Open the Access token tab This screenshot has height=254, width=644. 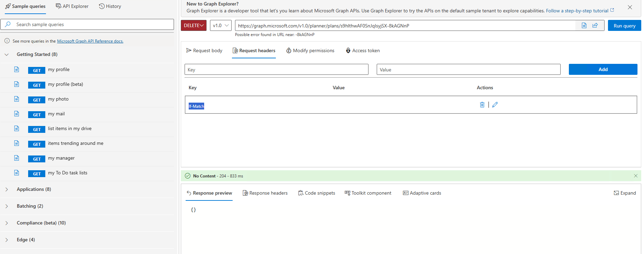[x=363, y=50]
